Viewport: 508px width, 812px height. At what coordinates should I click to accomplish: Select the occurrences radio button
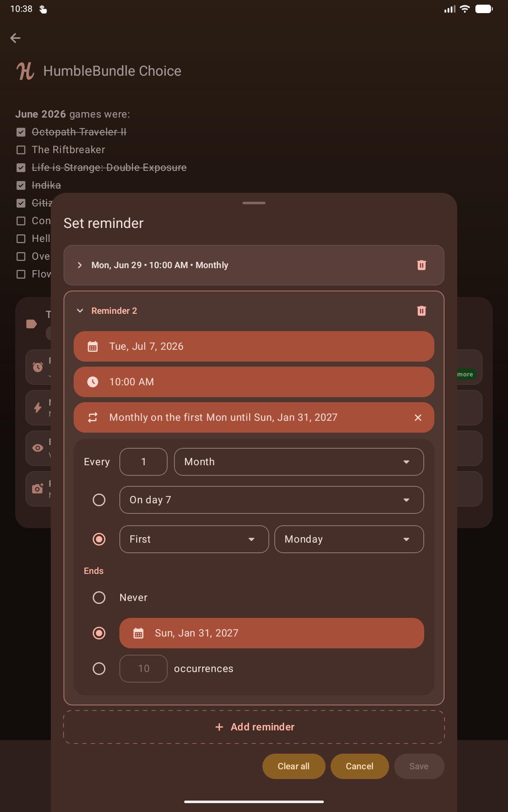coord(99,669)
